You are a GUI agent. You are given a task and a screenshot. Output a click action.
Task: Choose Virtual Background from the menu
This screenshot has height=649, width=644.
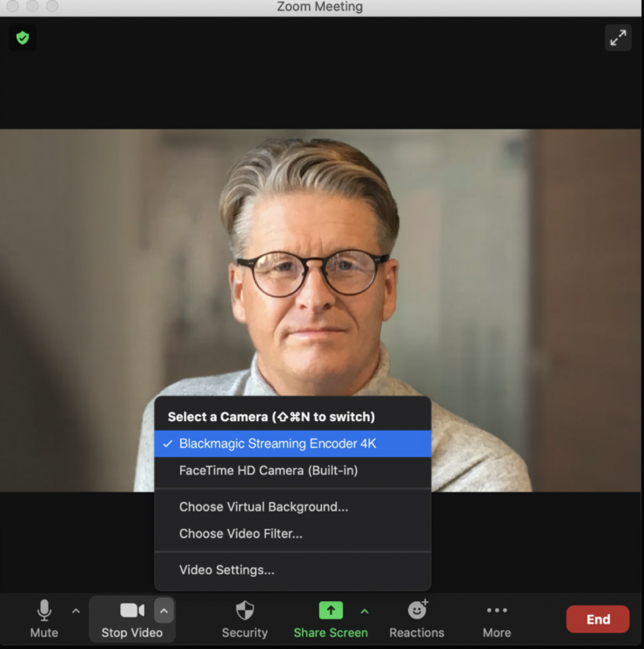[x=263, y=506]
